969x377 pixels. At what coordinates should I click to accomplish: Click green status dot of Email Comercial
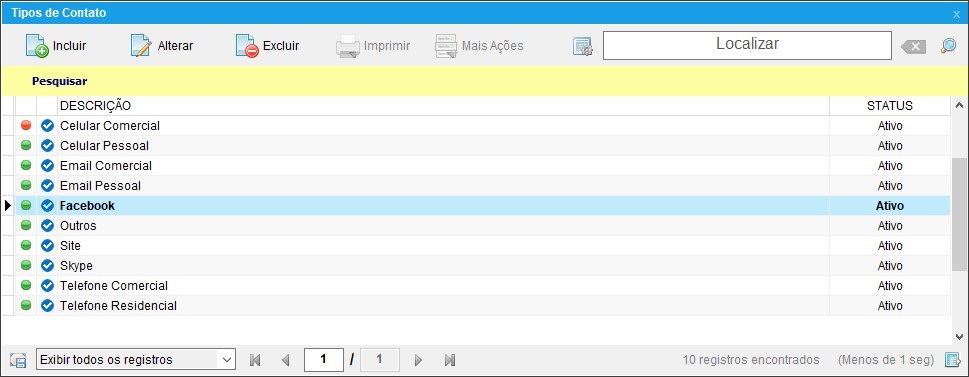pyautogui.click(x=26, y=166)
